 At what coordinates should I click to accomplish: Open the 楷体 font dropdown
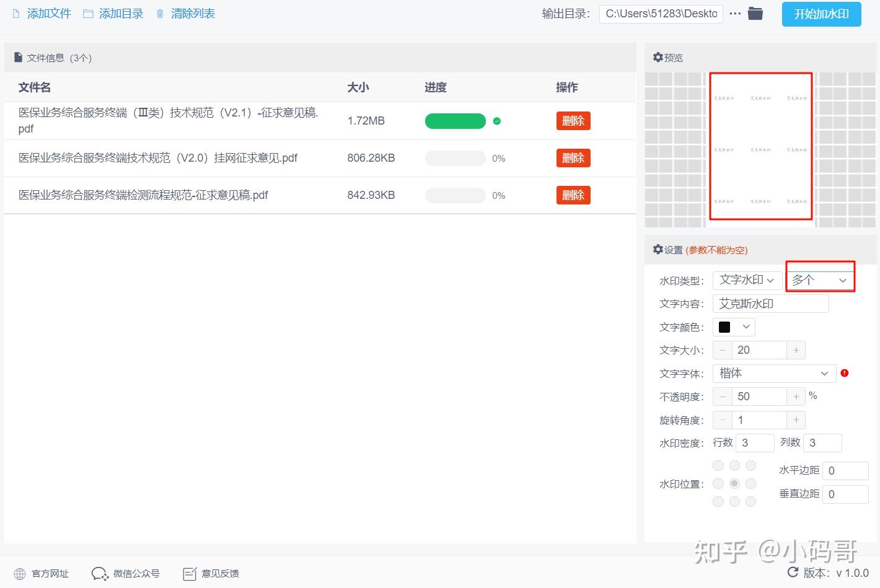(x=775, y=373)
